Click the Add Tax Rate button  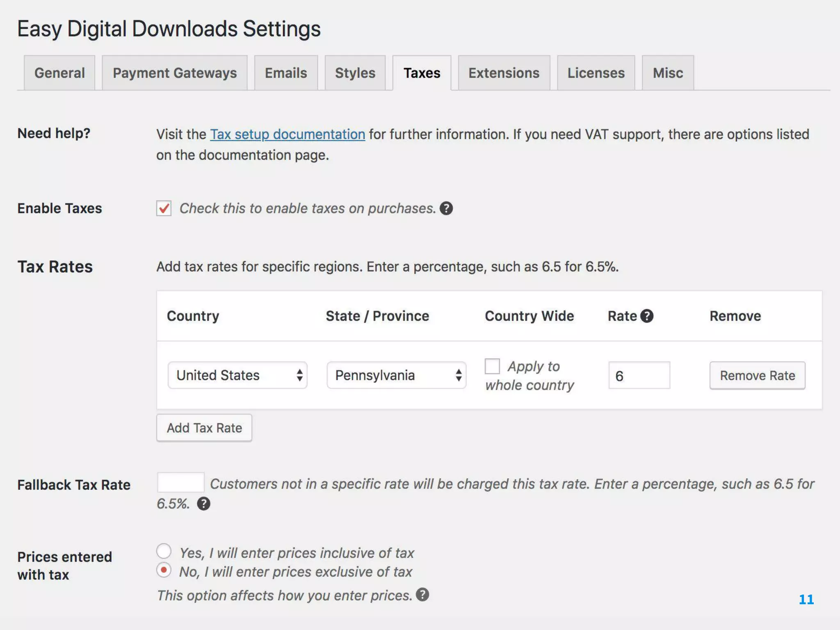point(204,428)
